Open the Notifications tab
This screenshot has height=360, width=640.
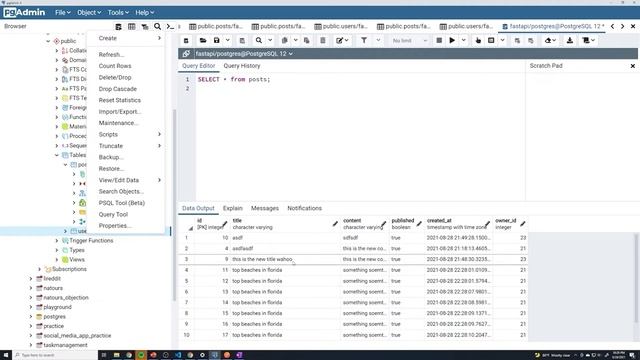(304, 208)
